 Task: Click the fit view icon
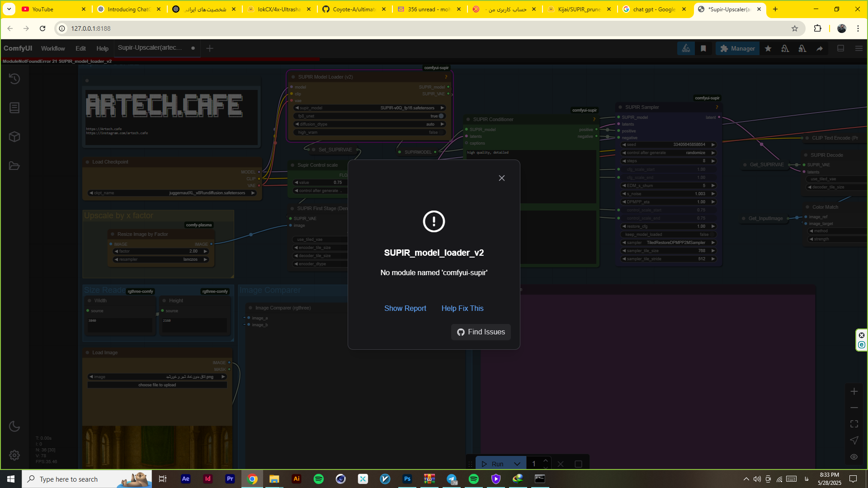coord(854,424)
